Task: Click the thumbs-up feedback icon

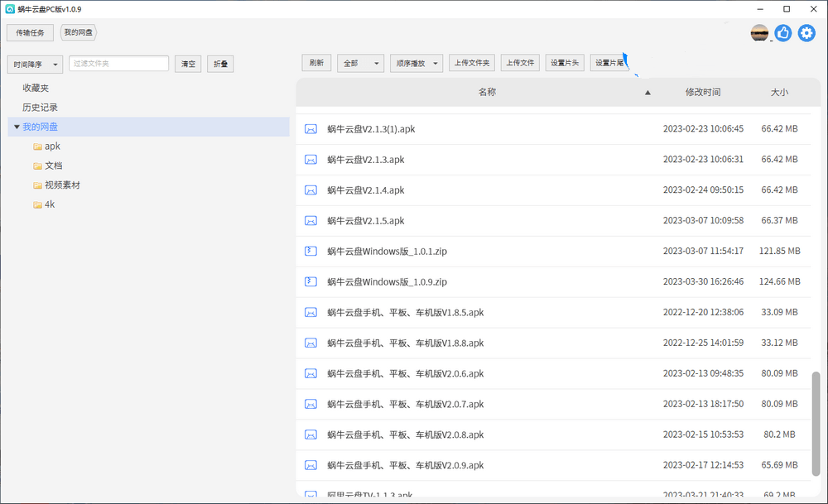Action: 782,33
